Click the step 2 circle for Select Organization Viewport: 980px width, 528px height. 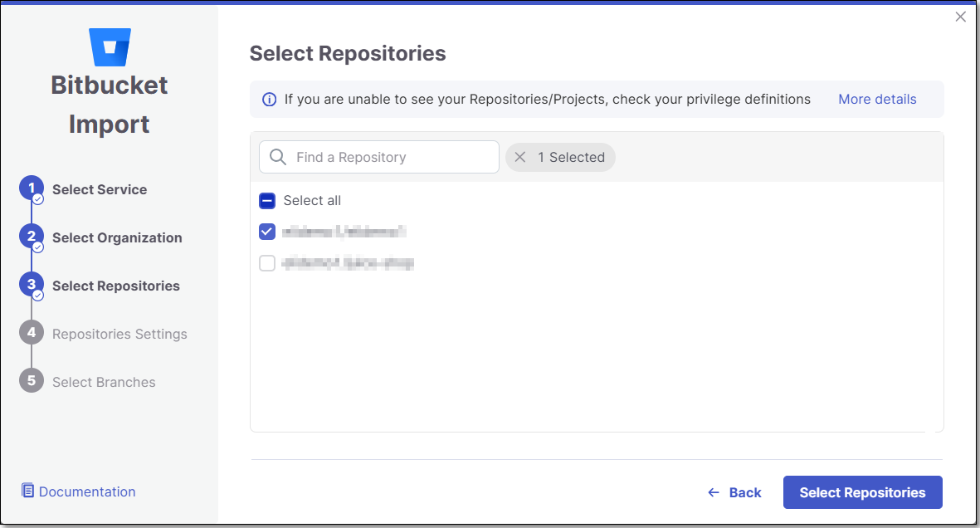[x=32, y=237]
